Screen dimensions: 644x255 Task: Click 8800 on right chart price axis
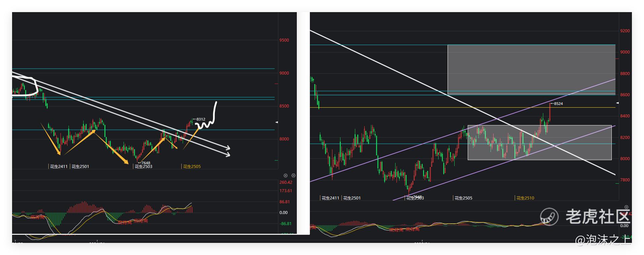pyautogui.click(x=625, y=74)
